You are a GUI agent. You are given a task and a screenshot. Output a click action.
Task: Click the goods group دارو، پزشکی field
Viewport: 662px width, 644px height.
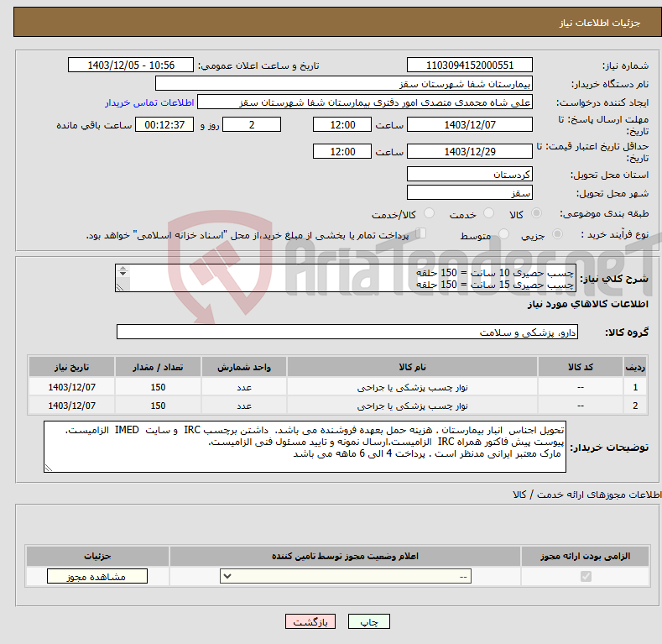click(347, 332)
